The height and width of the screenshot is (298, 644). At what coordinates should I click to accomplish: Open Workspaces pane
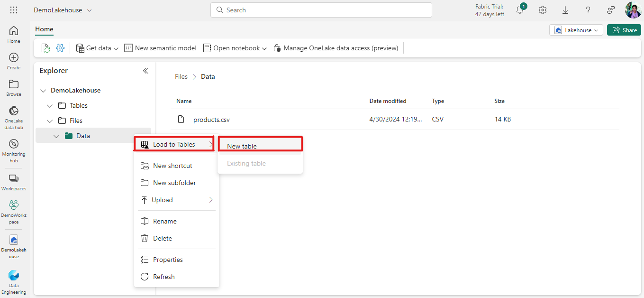point(14,182)
